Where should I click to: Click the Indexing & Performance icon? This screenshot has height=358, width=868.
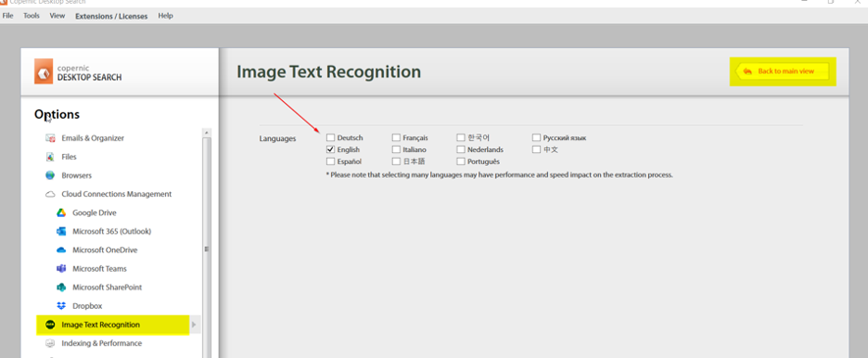pyautogui.click(x=50, y=343)
